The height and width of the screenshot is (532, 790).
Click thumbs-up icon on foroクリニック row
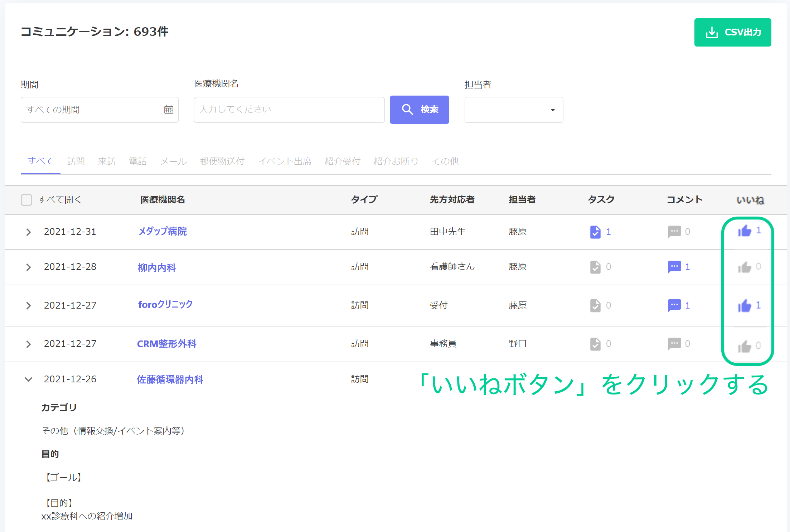[x=745, y=306]
